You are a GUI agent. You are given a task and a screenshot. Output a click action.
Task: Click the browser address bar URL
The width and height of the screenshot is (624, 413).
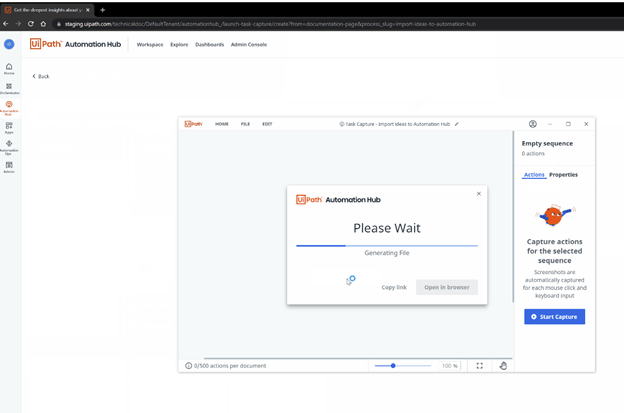(x=270, y=24)
